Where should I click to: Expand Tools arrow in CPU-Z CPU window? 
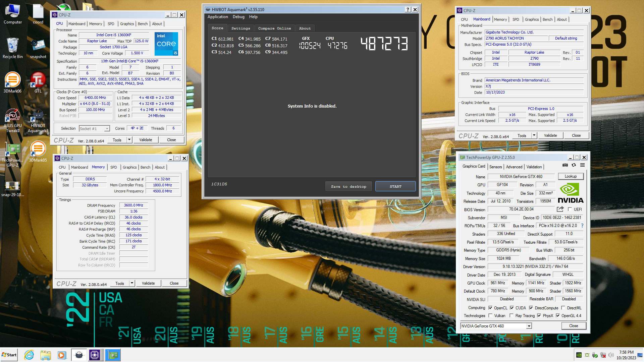coord(129,140)
